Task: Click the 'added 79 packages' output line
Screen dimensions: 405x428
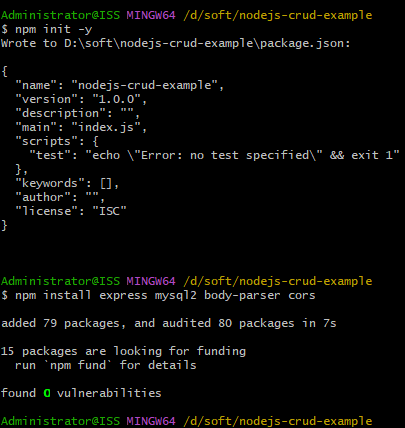Action: [x=169, y=323]
